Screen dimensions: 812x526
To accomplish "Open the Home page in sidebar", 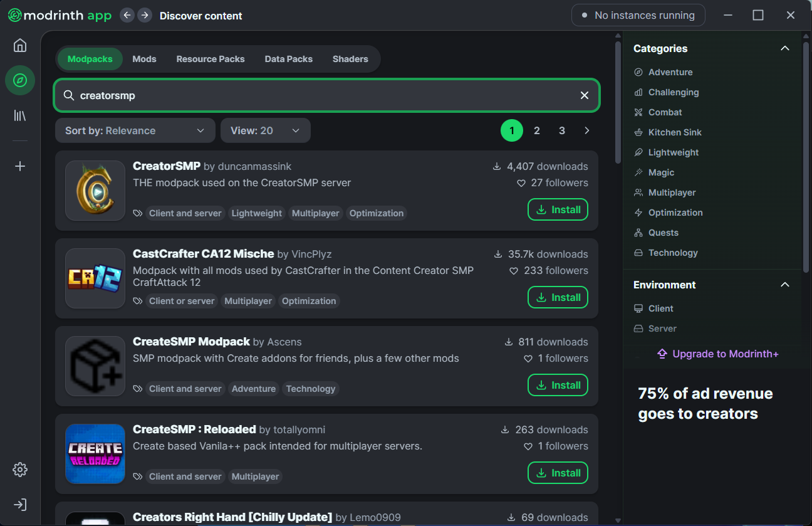I will (20, 46).
